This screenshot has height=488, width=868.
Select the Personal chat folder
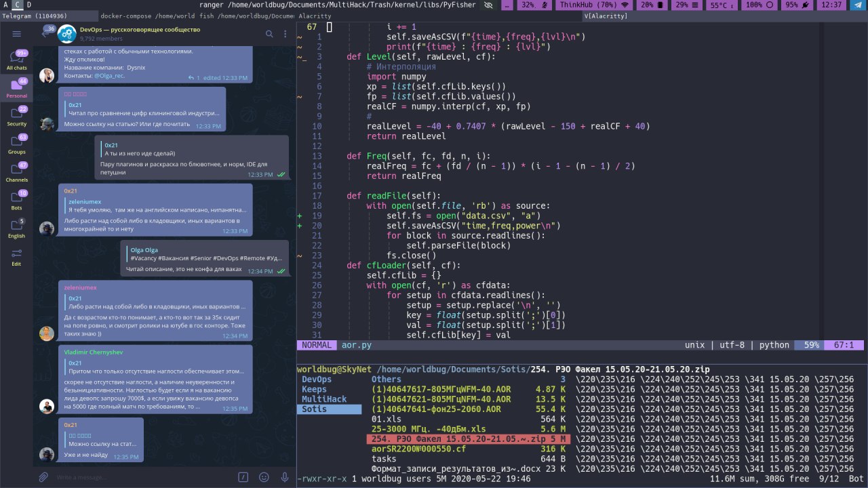(x=16, y=88)
